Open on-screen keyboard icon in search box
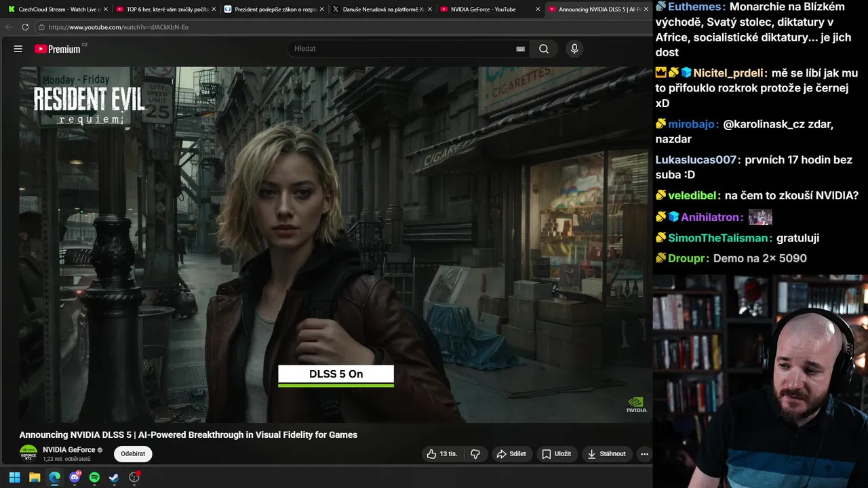This screenshot has height=488, width=868. click(520, 49)
